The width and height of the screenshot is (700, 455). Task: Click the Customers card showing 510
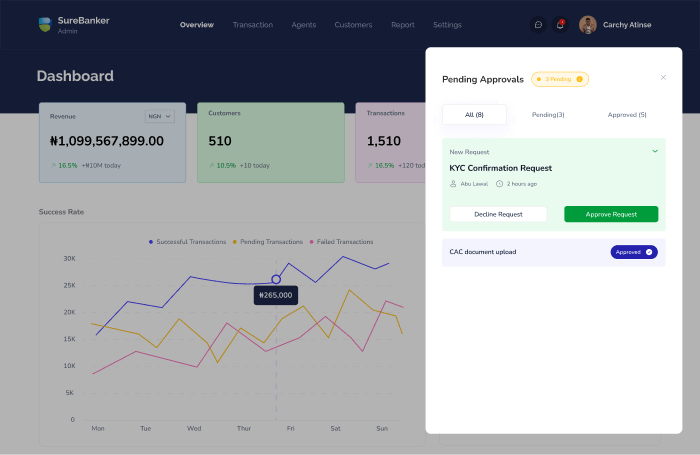coord(271,142)
